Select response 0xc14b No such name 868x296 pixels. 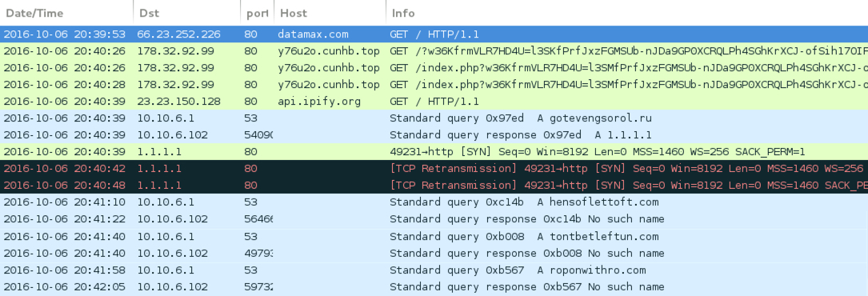click(x=434, y=219)
